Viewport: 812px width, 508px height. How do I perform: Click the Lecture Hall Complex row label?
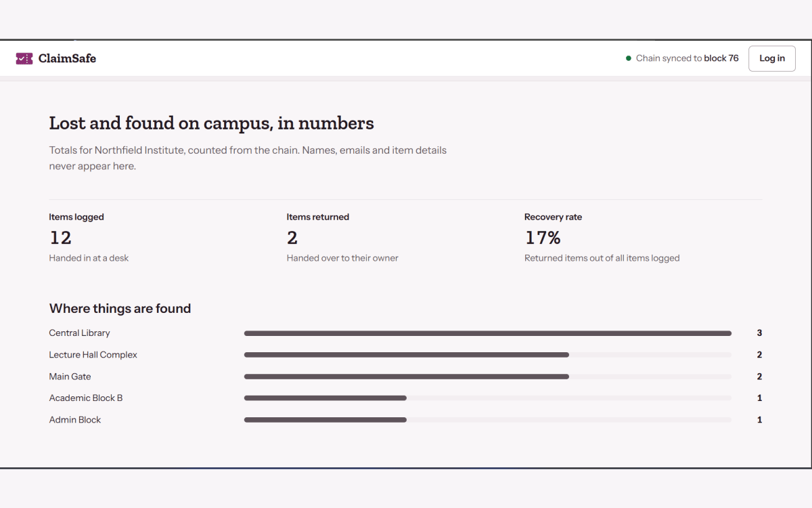[93, 355]
